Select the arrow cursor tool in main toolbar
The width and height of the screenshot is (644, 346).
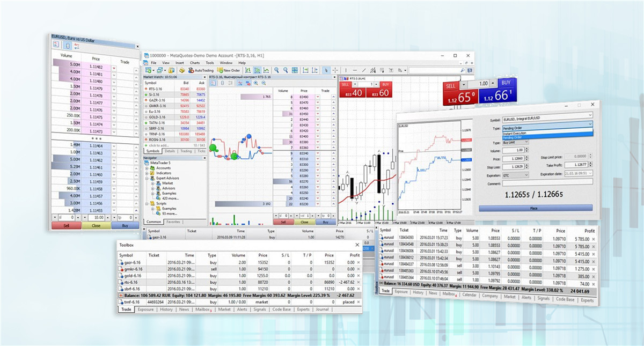click(326, 70)
